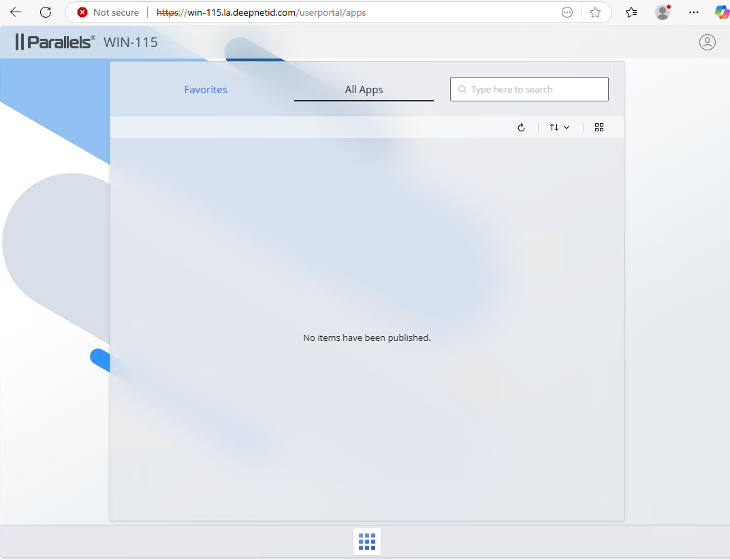Open the apps launcher grid button at bottom
Viewport: 730px width, 560px height.
pyautogui.click(x=367, y=542)
